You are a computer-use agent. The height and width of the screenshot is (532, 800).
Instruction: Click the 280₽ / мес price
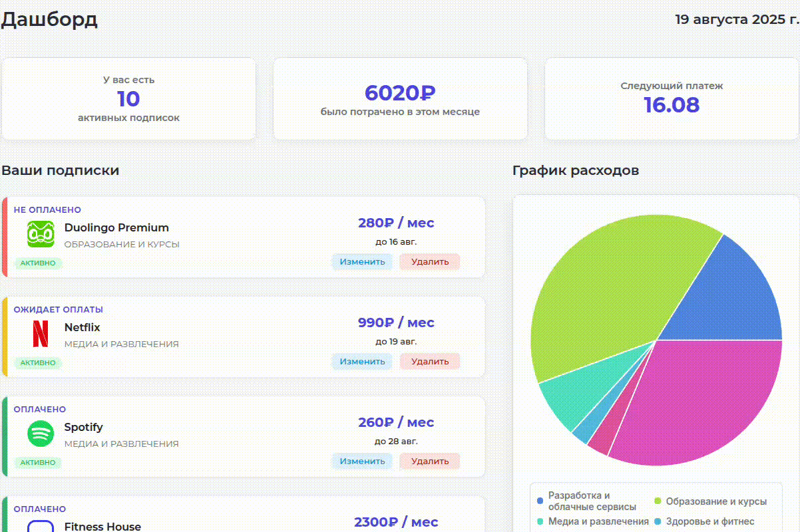[x=396, y=223]
